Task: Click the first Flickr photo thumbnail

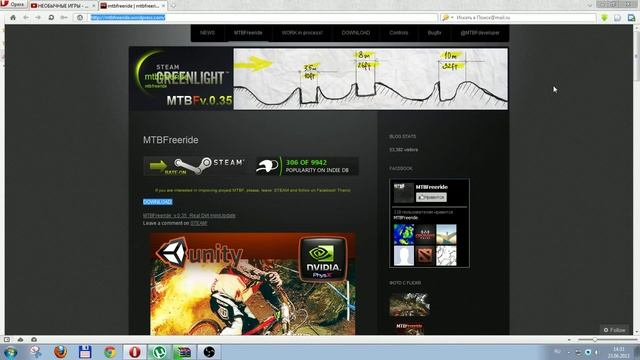Action: [x=409, y=304]
